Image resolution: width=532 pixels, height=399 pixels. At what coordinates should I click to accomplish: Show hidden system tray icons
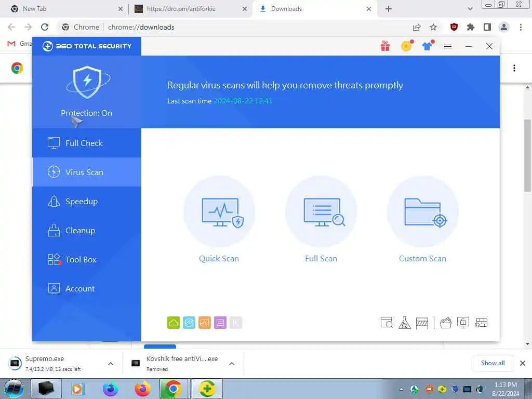[401, 389]
